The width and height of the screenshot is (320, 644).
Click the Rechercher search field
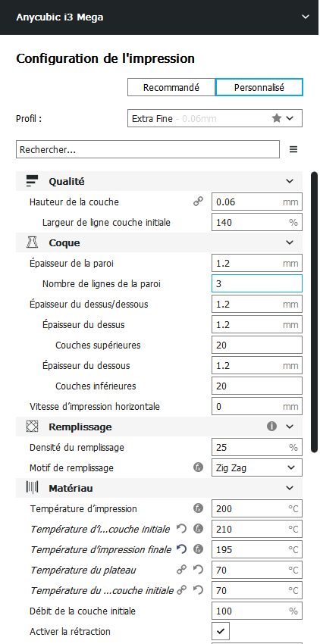point(148,149)
